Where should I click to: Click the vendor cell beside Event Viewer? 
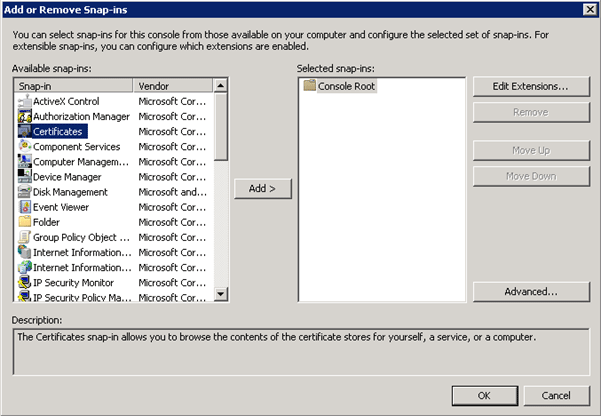click(172, 207)
